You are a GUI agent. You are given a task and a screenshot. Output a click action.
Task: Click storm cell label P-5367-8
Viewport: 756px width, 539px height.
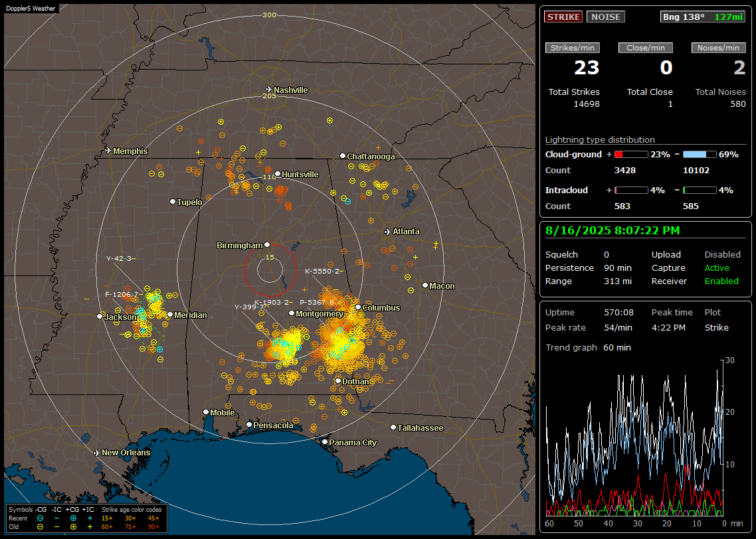click(317, 303)
